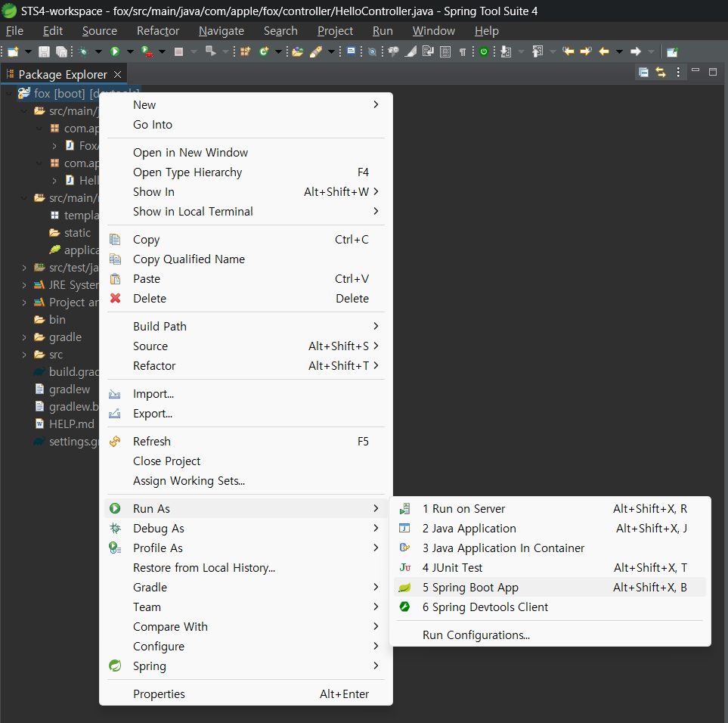Open the File menu
Screen dimensions: 728x723
pyautogui.click(x=14, y=31)
